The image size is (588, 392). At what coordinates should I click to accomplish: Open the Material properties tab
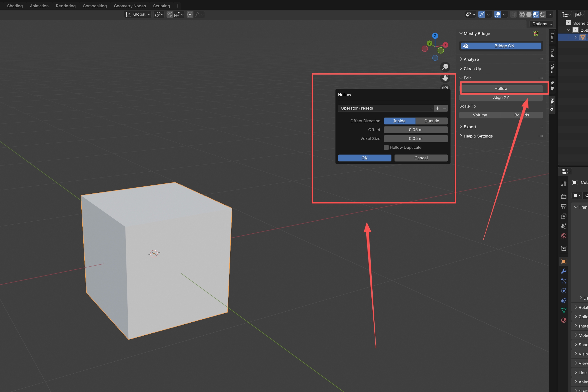coord(563,320)
